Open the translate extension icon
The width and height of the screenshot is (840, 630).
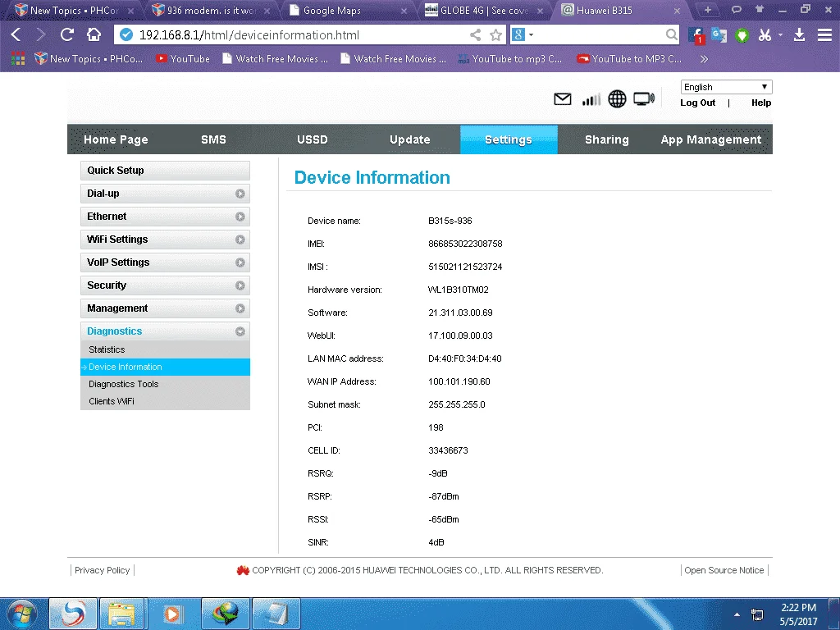719,35
